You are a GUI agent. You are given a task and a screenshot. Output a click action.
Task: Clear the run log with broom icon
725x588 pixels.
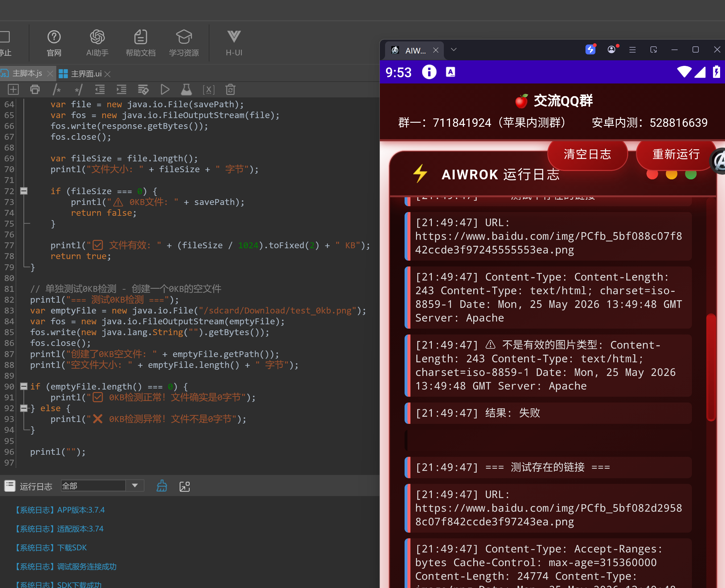161,486
